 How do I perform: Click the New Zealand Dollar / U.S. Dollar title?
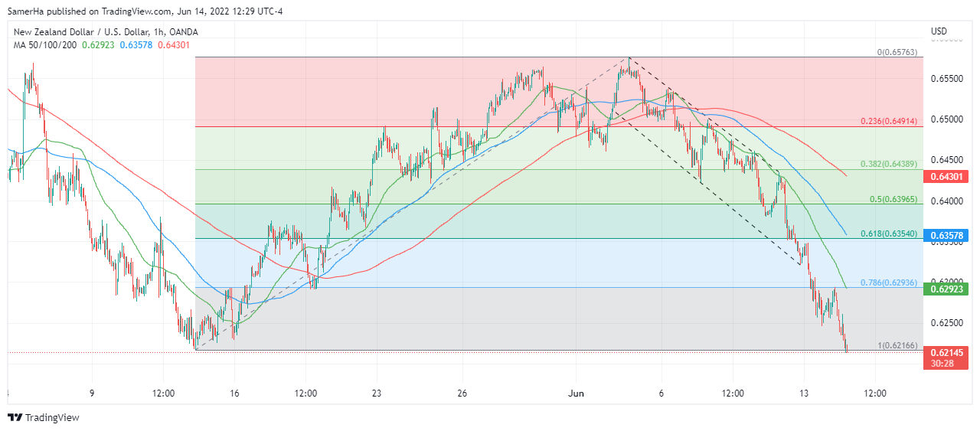(106, 32)
